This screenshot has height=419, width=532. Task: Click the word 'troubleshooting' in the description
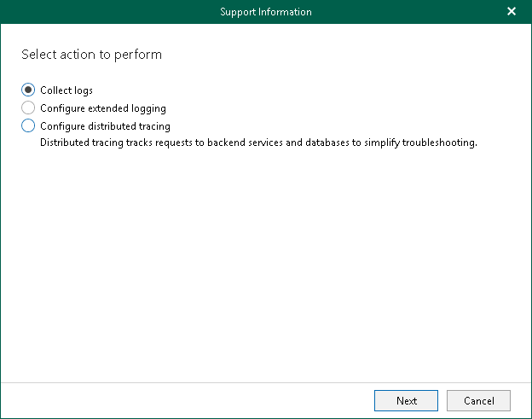point(438,143)
